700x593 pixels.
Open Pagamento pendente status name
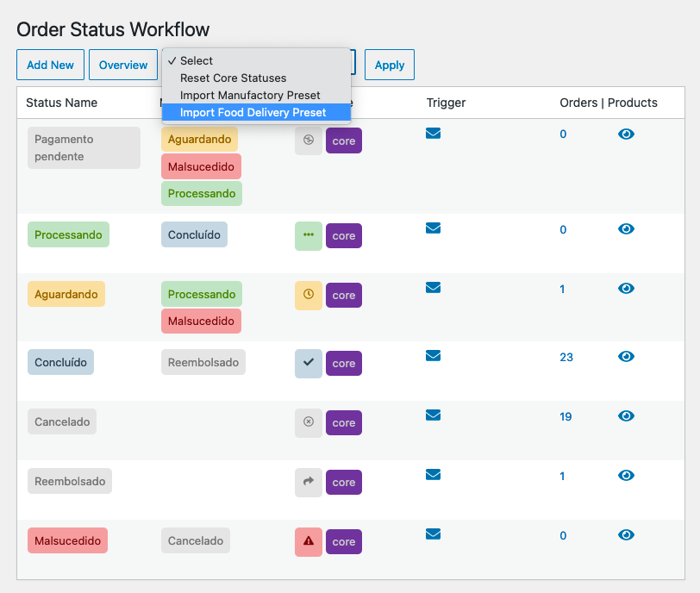click(84, 147)
